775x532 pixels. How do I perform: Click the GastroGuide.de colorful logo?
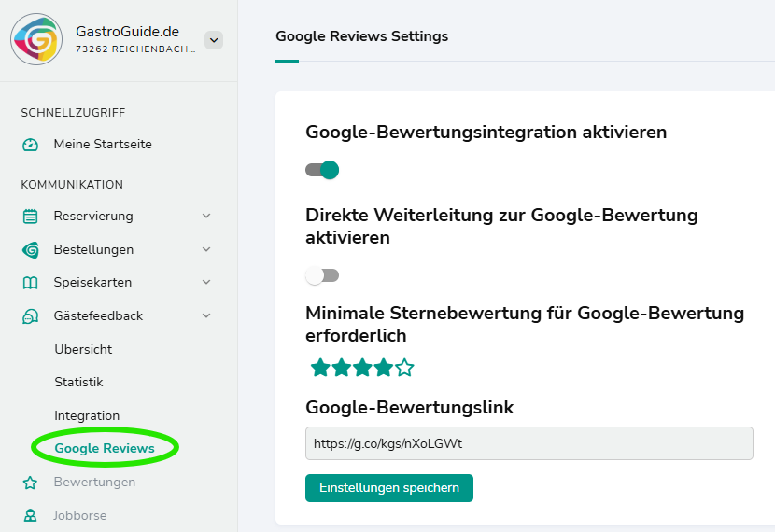[x=36, y=39]
